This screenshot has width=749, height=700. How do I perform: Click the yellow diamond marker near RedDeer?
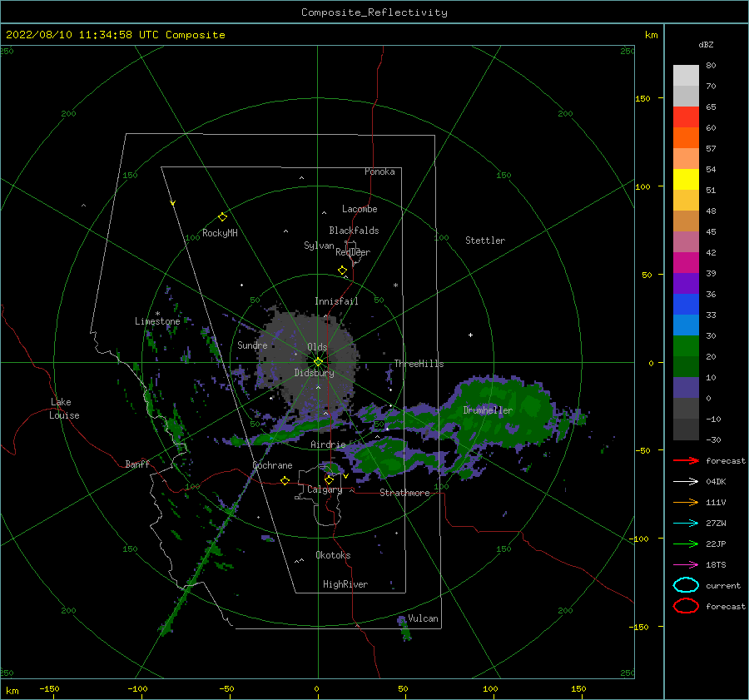pos(343,271)
